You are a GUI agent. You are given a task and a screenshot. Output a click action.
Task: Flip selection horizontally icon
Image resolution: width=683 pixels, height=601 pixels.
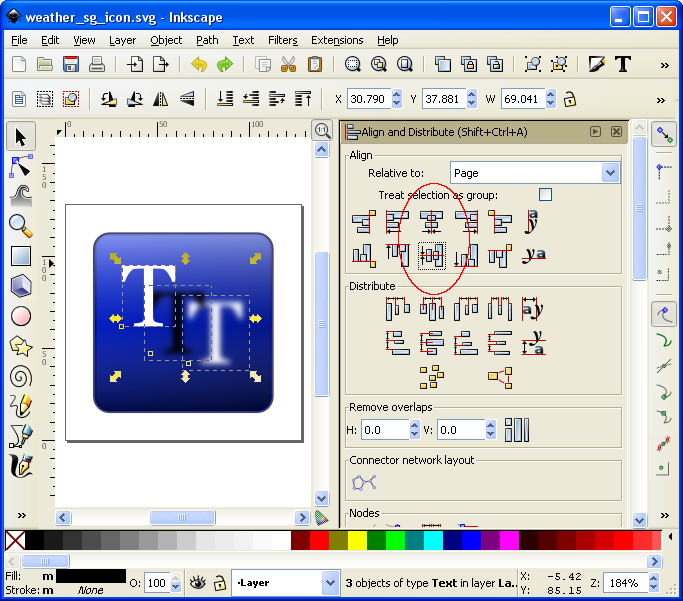click(160, 99)
